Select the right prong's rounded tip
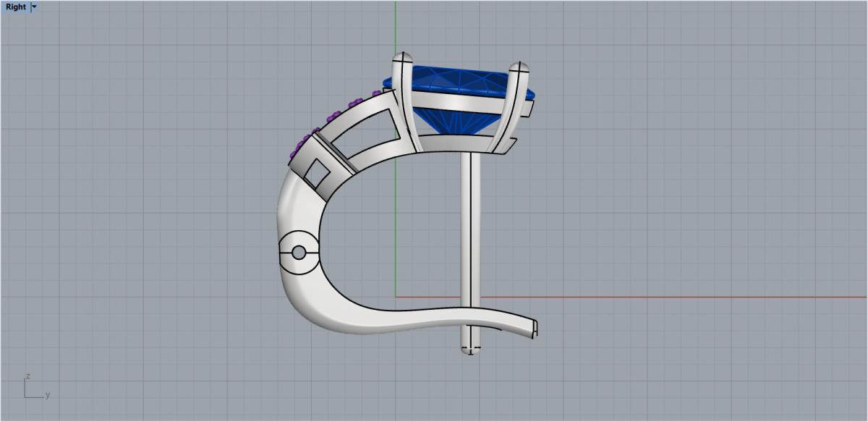Viewport: 868px width, 422px height. 519,68
